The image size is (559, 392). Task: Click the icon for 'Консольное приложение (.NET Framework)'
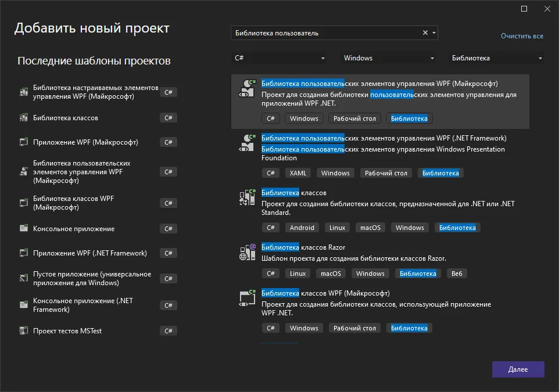click(23, 305)
